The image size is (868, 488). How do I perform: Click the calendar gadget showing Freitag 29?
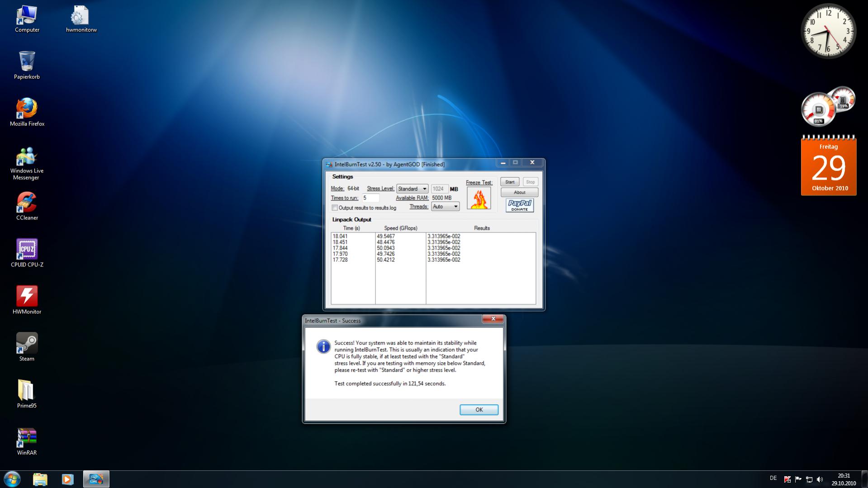[829, 166]
